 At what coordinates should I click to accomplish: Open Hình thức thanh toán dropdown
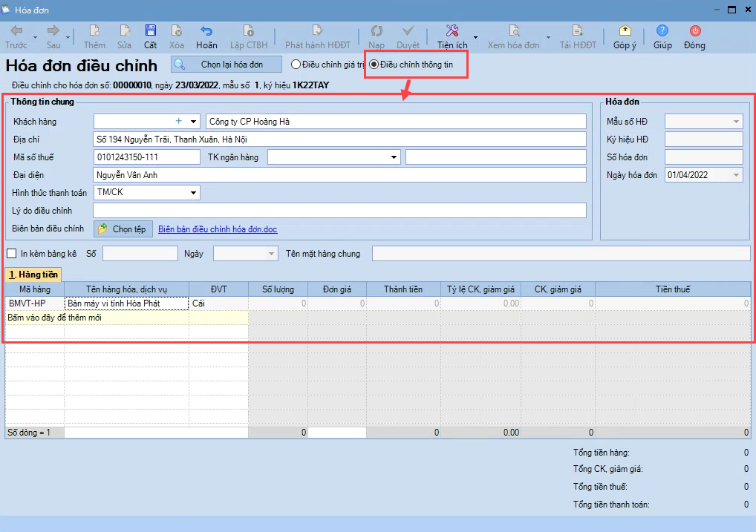[x=193, y=193]
